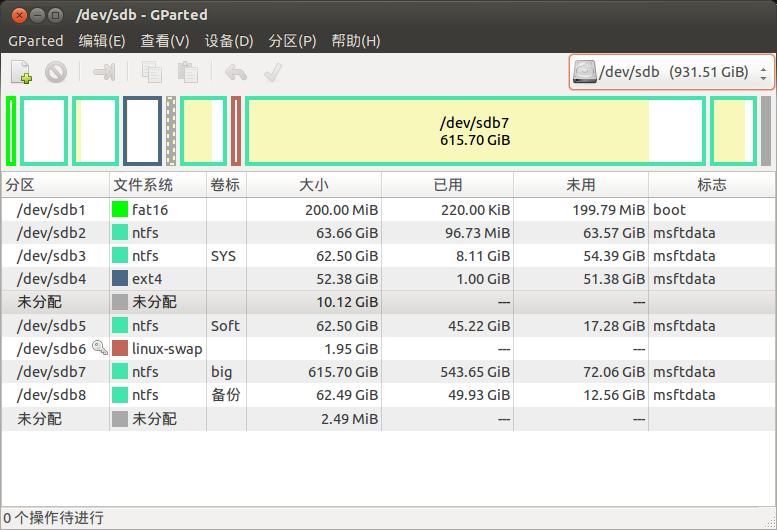Click the SYS volume label
The width and height of the screenshot is (777, 530).
pos(223,256)
